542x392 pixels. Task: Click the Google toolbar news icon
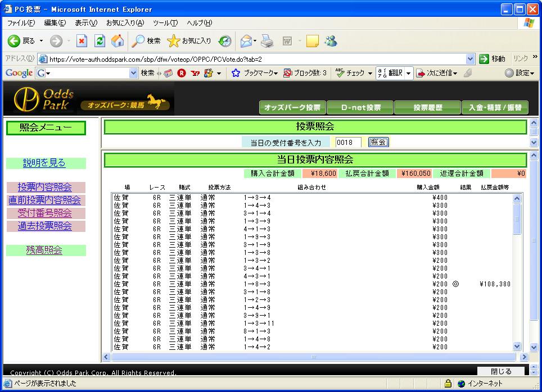168,73
